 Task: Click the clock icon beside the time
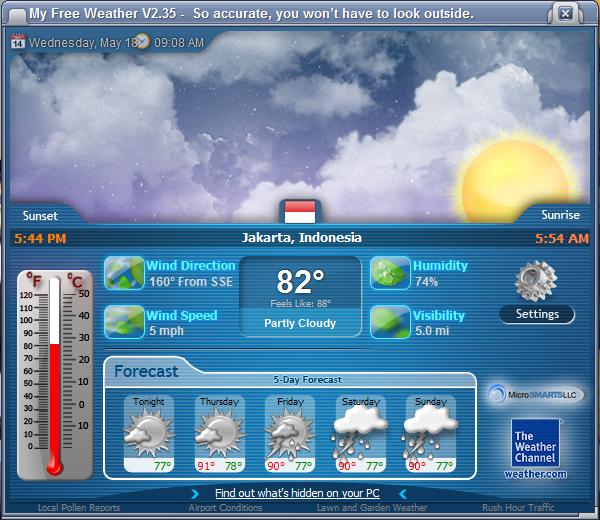click(x=142, y=42)
